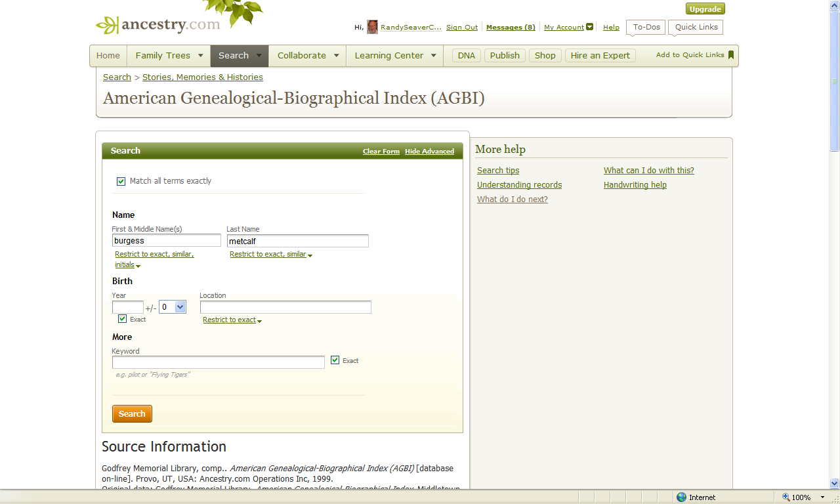Open Understanding records help link

(x=519, y=185)
